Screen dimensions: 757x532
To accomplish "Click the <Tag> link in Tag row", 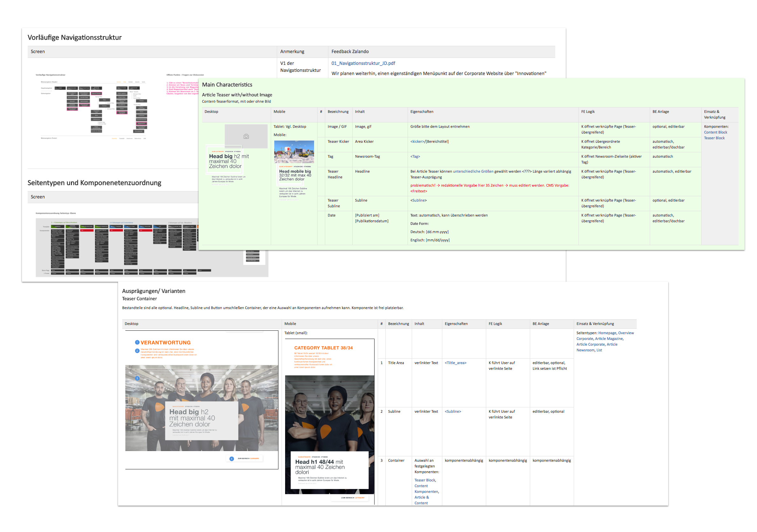I will (x=415, y=156).
